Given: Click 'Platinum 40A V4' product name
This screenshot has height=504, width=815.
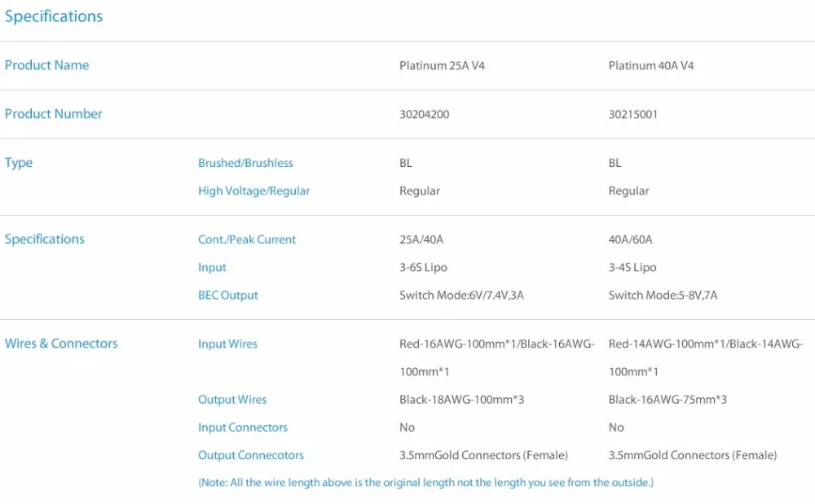Looking at the screenshot, I should pos(650,66).
